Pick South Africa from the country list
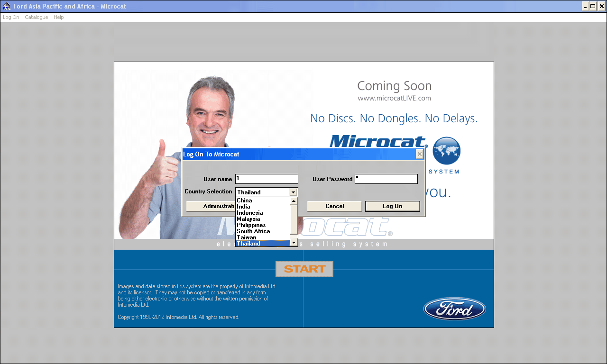This screenshot has height=364, width=607. pyautogui.click(x=253, y=231)
